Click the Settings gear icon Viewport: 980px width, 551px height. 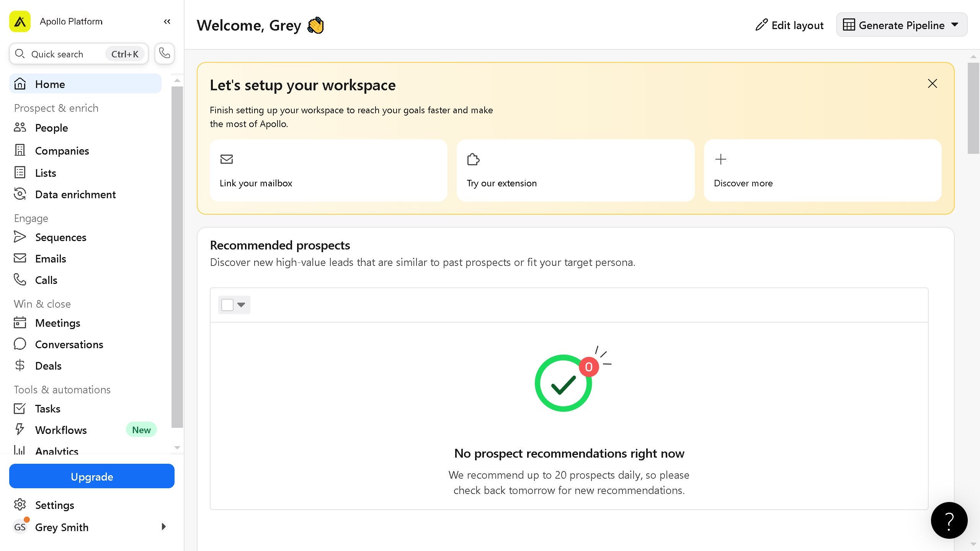point(20,505)
